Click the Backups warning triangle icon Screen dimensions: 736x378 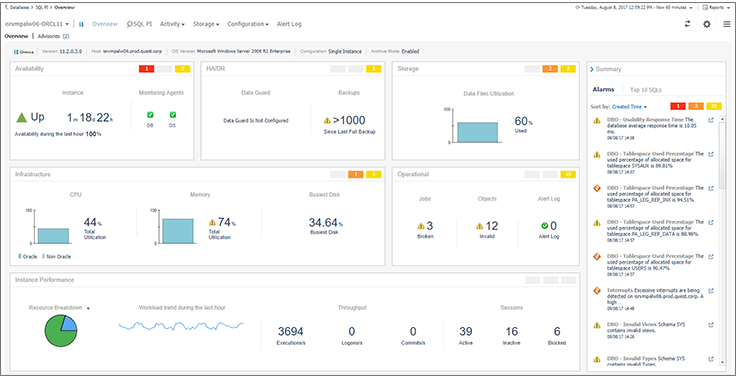[x=327, y=121]
